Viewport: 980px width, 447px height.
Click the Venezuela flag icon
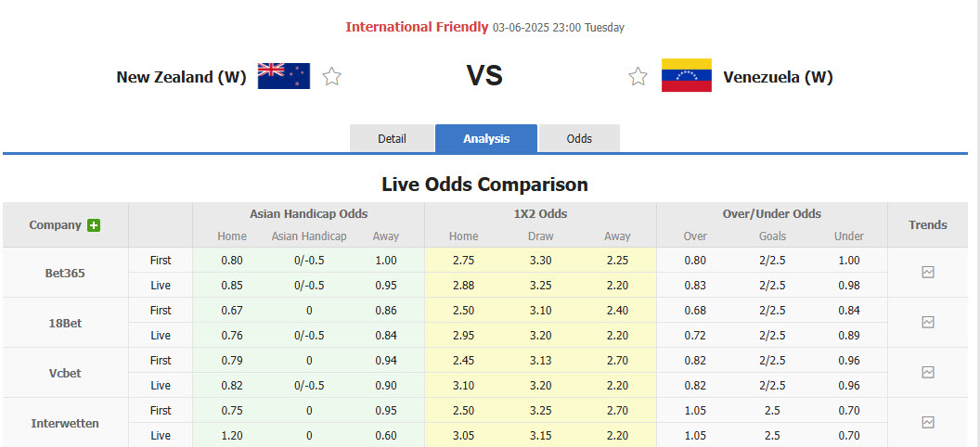tap(686, 76)
